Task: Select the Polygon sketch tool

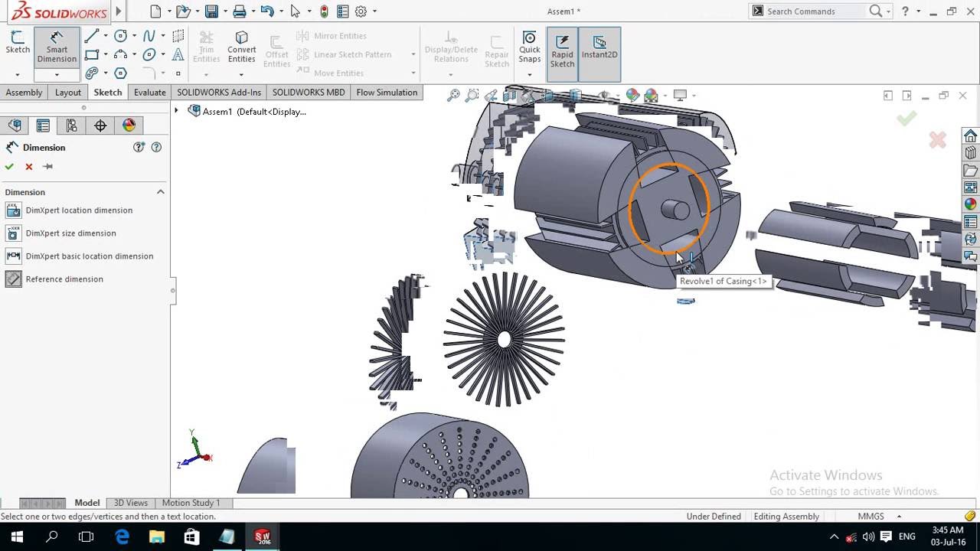Action: pos(120,73)
